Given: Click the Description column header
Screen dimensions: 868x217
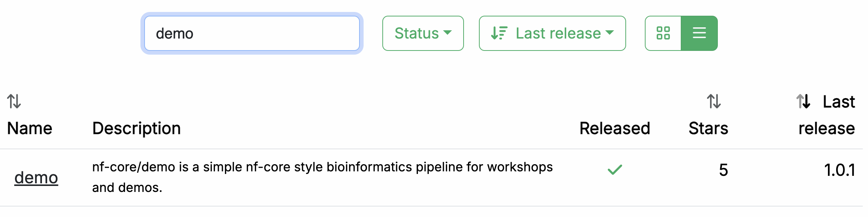Looking at the screenshot, I should click(x=136, y=128).
